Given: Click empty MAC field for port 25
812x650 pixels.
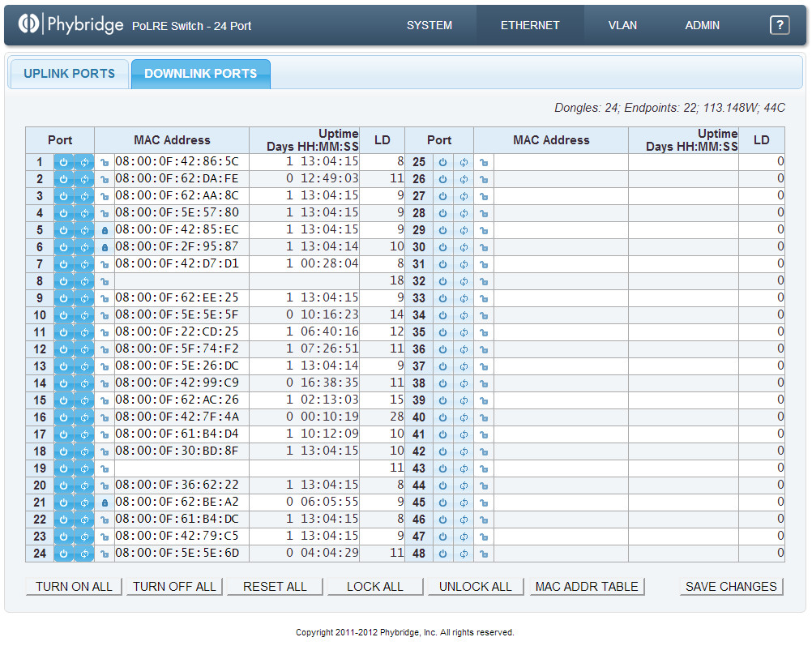Looking at the screenshot, I should click(561, 162).
